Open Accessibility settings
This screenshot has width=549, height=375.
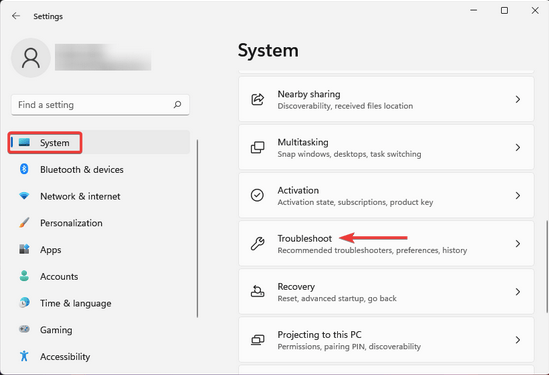[99, 356]
